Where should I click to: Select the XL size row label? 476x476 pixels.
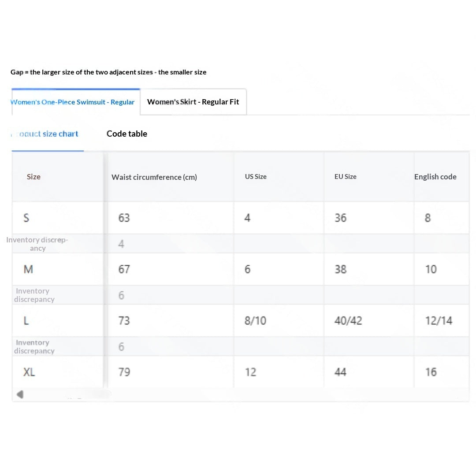point(29,372)
